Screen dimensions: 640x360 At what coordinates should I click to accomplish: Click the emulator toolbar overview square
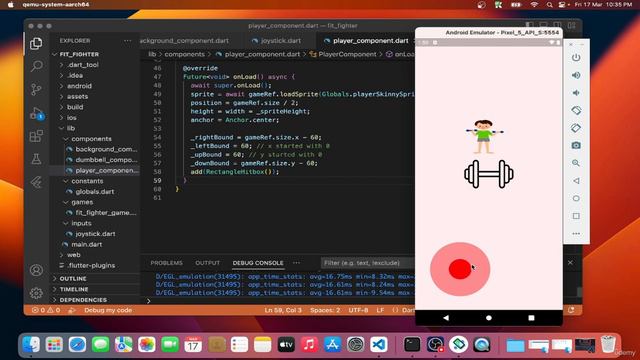[x=576, y=216]
